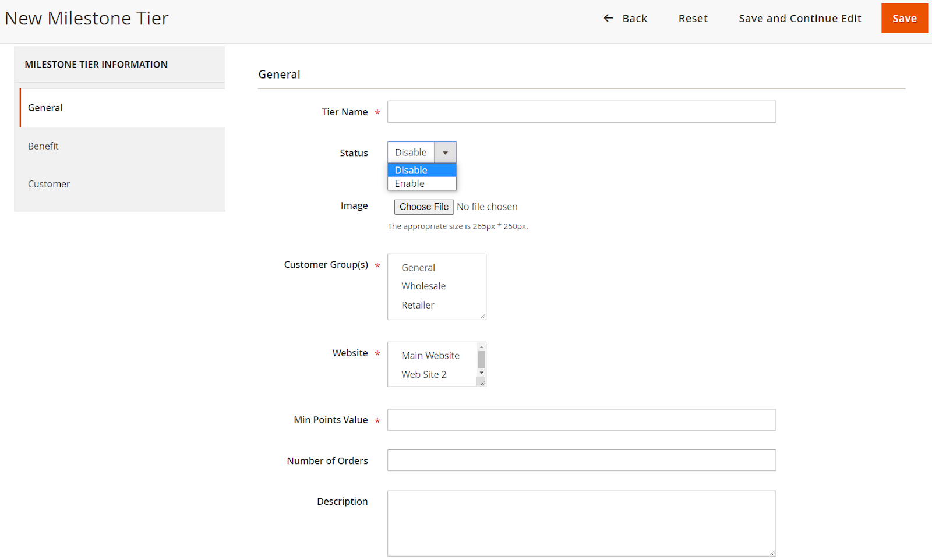Click the Website list scroll down arrow
This screenshot has height=560, width=932.
tap(482, 373)
